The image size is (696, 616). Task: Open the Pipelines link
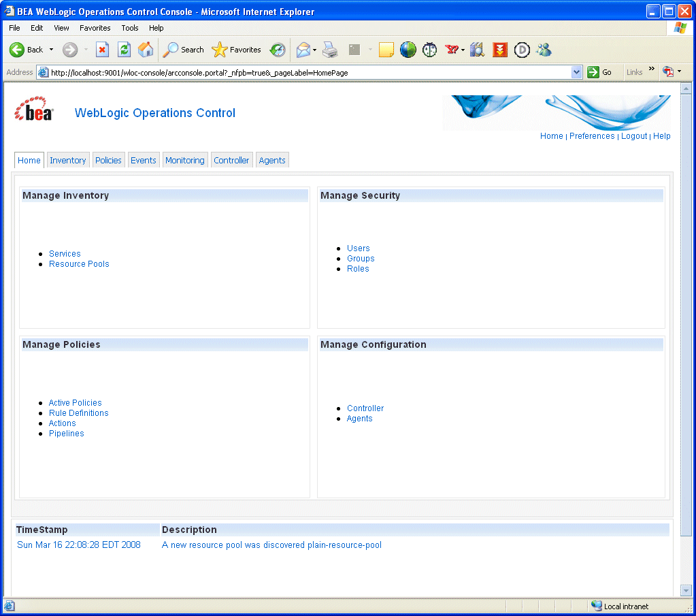coord(66,434)
